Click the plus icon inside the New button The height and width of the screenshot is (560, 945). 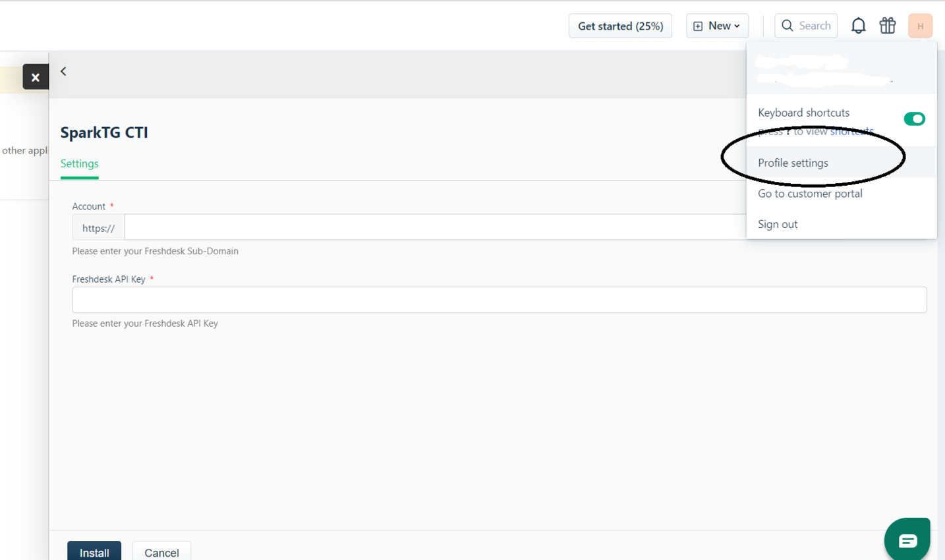point(697,25)
